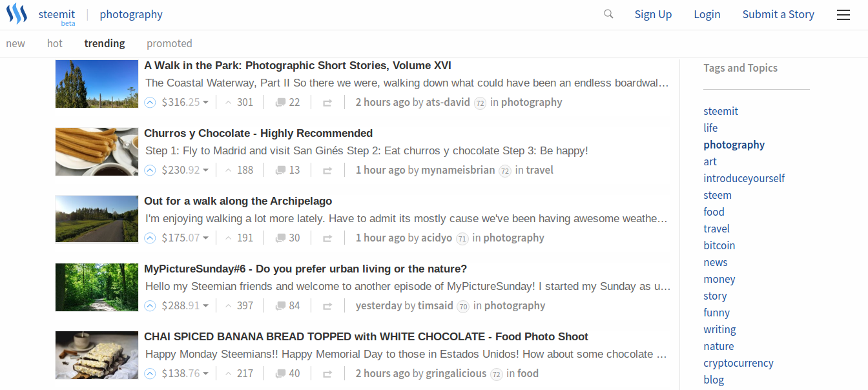868x390 pixels.
Task: Resteem the MyPictureSunday#6 post
Action: point(327,306)
